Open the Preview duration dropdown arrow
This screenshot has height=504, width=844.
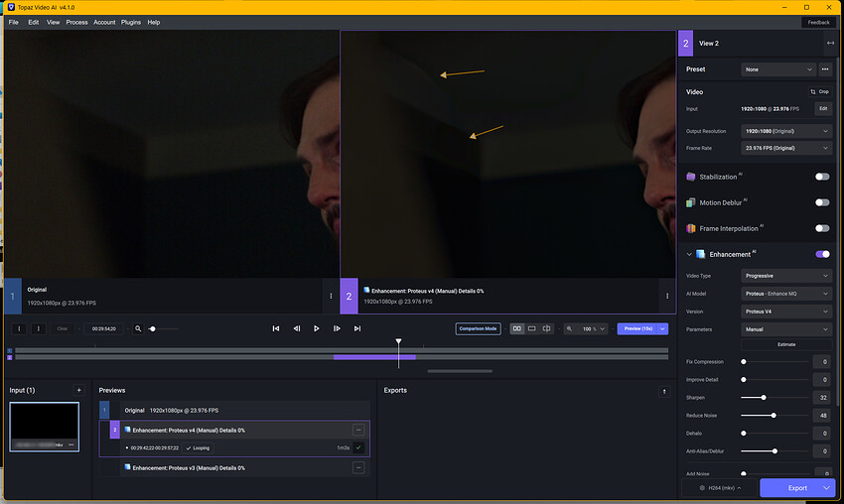click(x=662, y=328)
